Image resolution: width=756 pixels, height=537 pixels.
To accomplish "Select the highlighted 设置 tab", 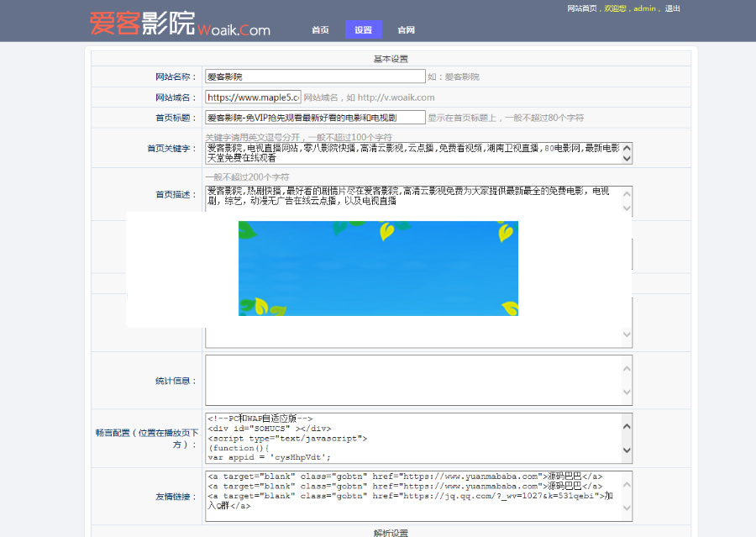I will click(363, 29).
